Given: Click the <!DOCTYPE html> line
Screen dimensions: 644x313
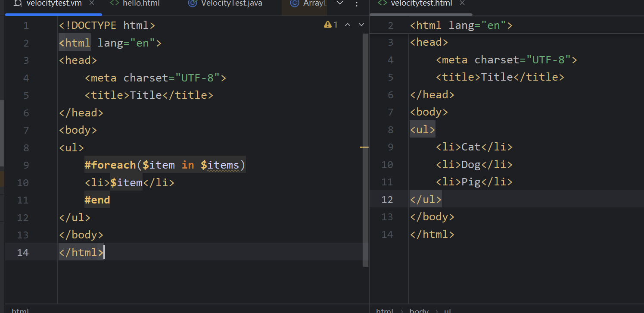Looking at the screenshot, I should tap(107, 25).
